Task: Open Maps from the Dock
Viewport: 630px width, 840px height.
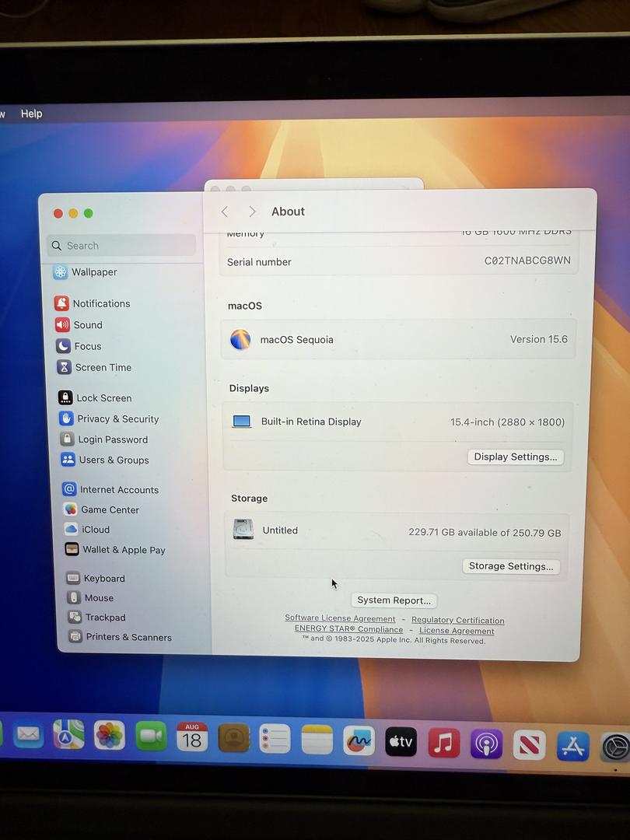Action: point(68,734)
